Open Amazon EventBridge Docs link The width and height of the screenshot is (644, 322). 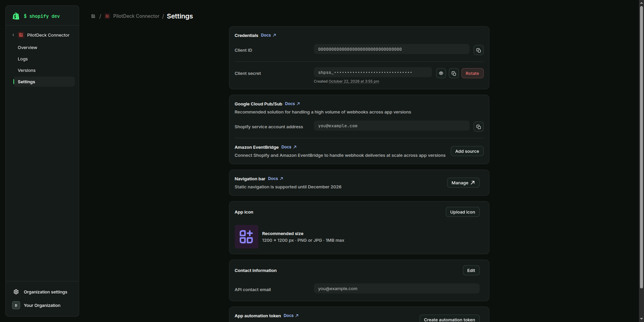289,147
